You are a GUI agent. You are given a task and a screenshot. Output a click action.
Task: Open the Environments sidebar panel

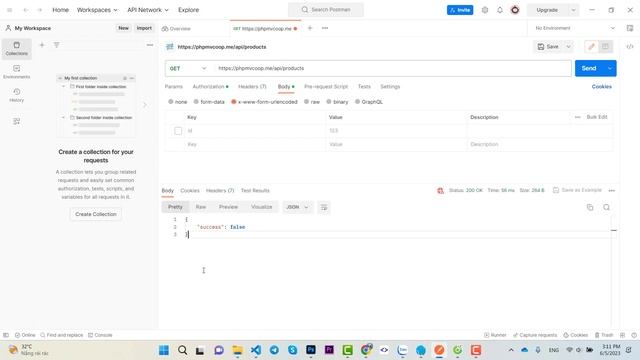(16, 72)
